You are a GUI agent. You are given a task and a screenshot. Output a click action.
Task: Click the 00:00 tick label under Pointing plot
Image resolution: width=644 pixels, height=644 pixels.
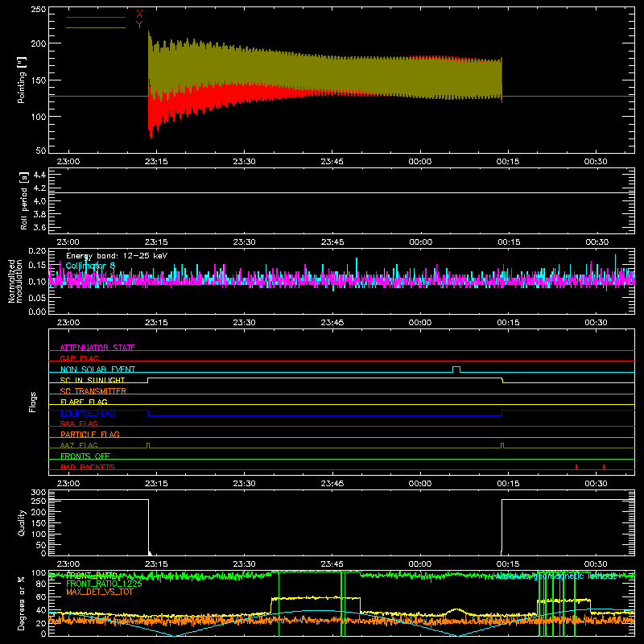pyautogui.click(x=420, y=162)
